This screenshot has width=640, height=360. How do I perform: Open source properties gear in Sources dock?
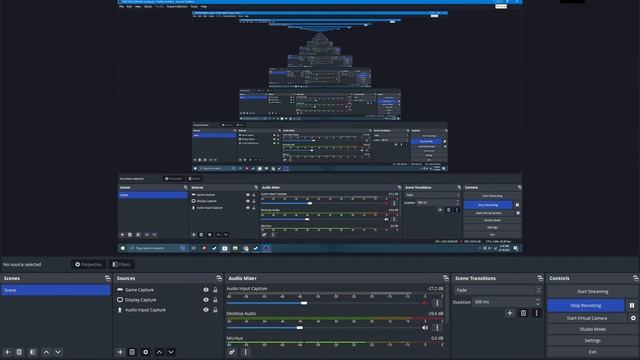(x=145, y=352)
